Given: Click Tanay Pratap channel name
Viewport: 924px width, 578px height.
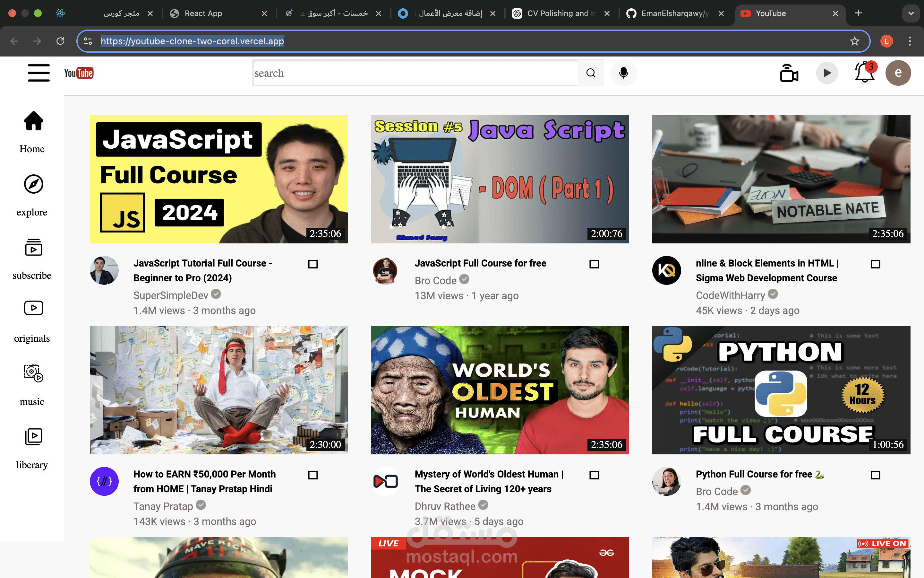Looking at the screenshot, I should click(163, 506).
